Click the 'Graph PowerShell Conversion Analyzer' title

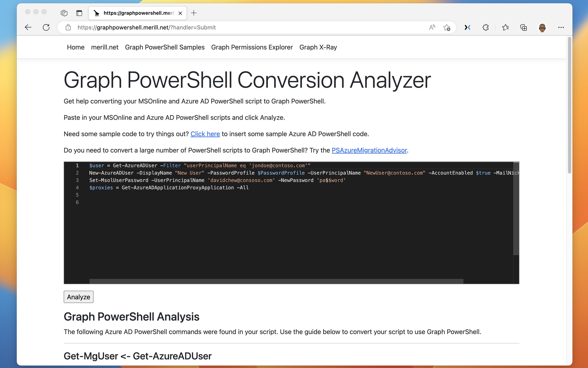click(x=247, y=80)
